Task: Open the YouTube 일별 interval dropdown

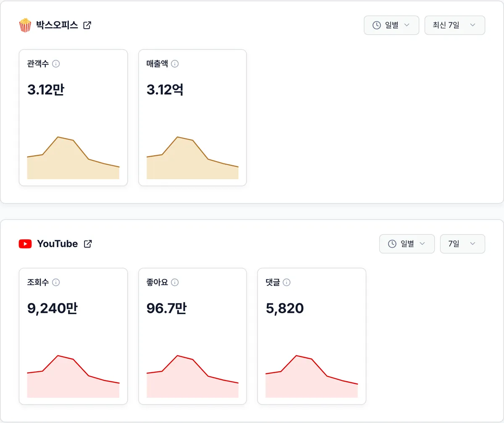Action: (x=407, y=244)
